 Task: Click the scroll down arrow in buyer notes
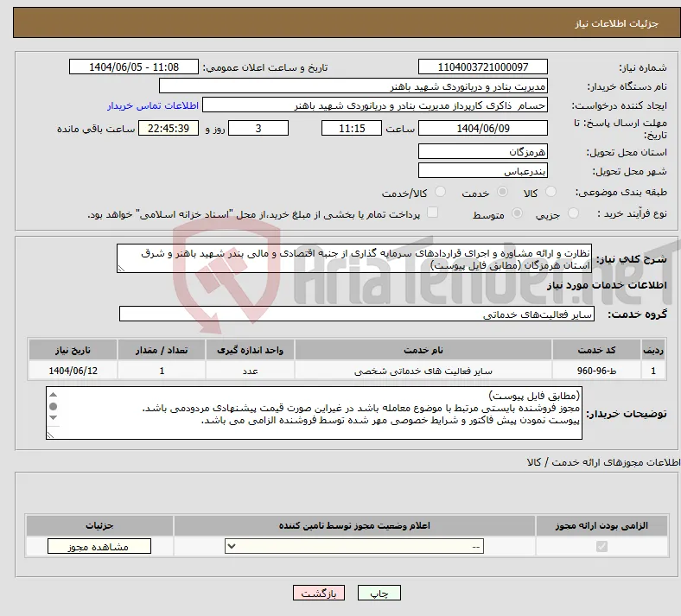(x=54, y=417)
